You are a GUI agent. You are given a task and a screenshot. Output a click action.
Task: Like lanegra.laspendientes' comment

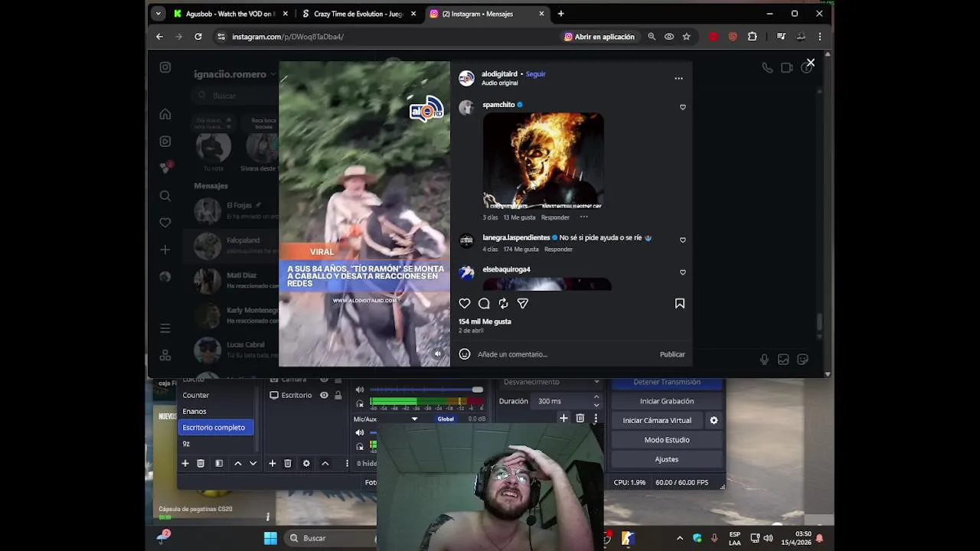tap(683, 240)
